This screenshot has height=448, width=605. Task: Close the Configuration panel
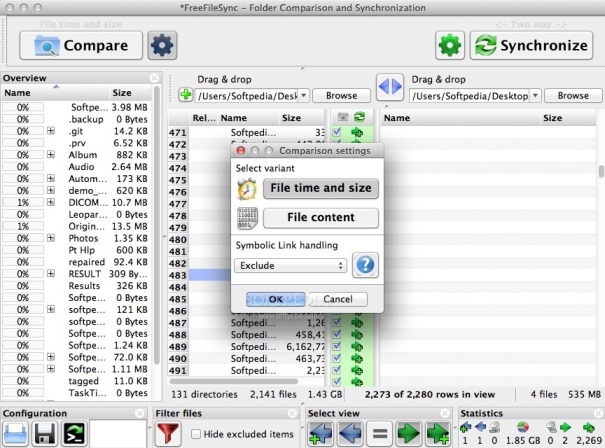140,413
